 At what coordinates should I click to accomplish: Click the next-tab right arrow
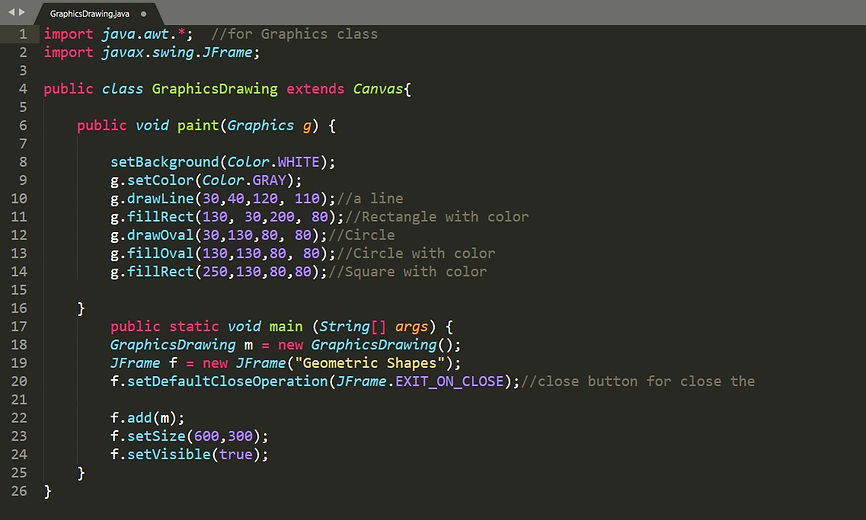[x=22, y=12]
